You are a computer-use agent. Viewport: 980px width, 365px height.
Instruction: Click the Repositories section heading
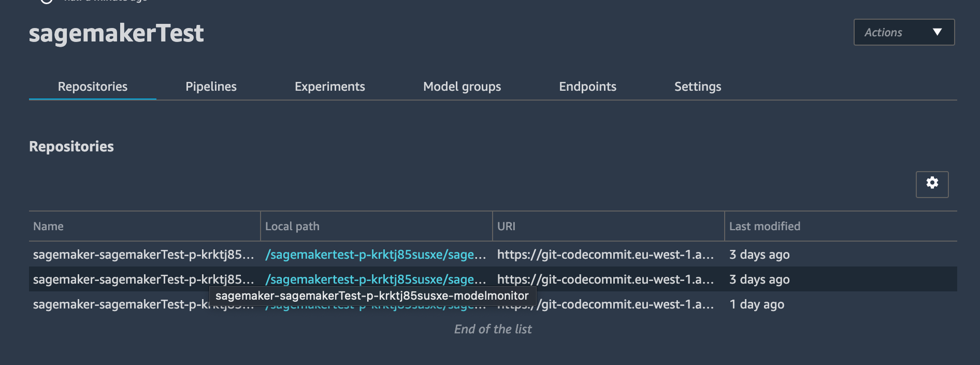71,147
